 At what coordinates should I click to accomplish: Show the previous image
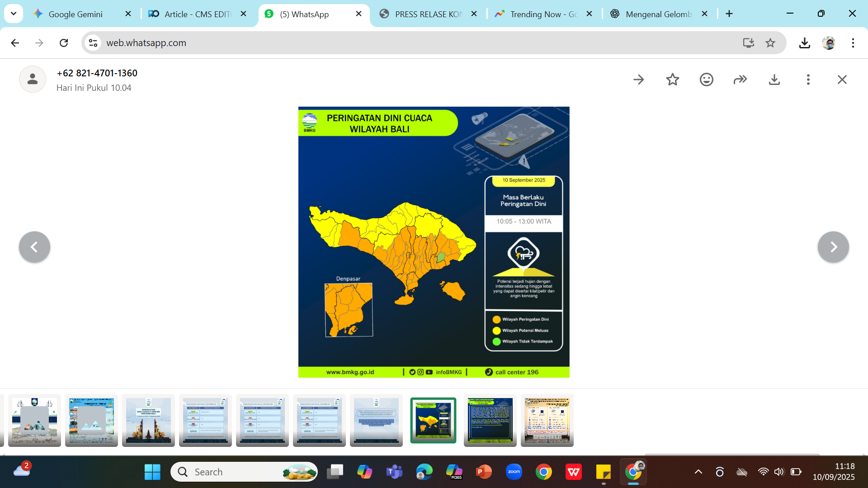pyautogui.click(x=34, y=247)
